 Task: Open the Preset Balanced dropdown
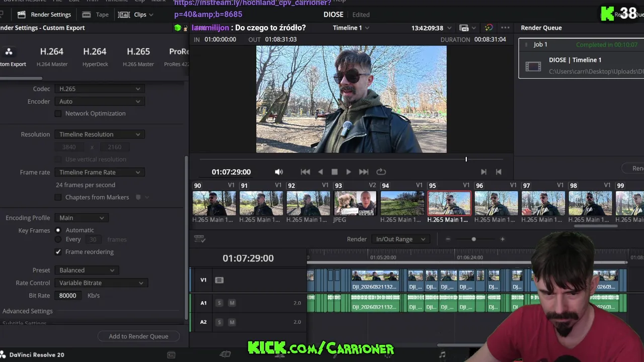click(87, 270)
